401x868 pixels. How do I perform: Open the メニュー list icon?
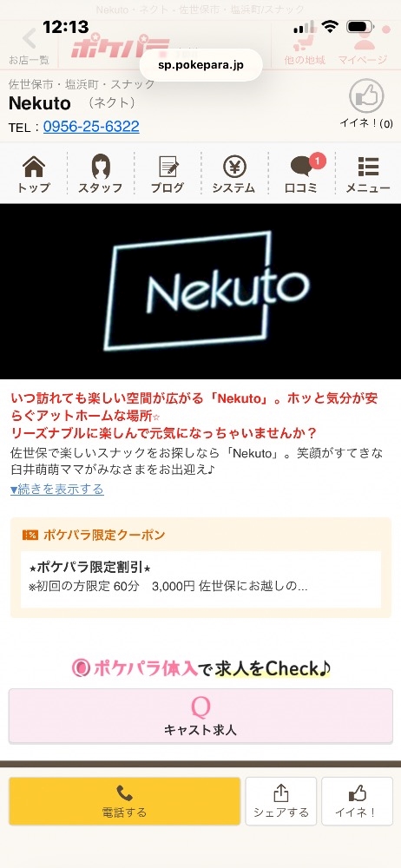pos(368,174)
